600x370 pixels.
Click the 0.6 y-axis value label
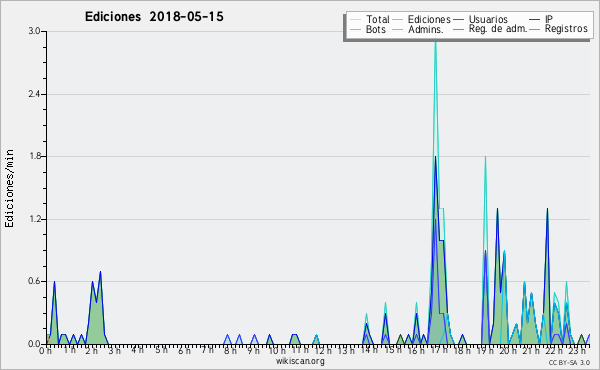pos(34,281)
